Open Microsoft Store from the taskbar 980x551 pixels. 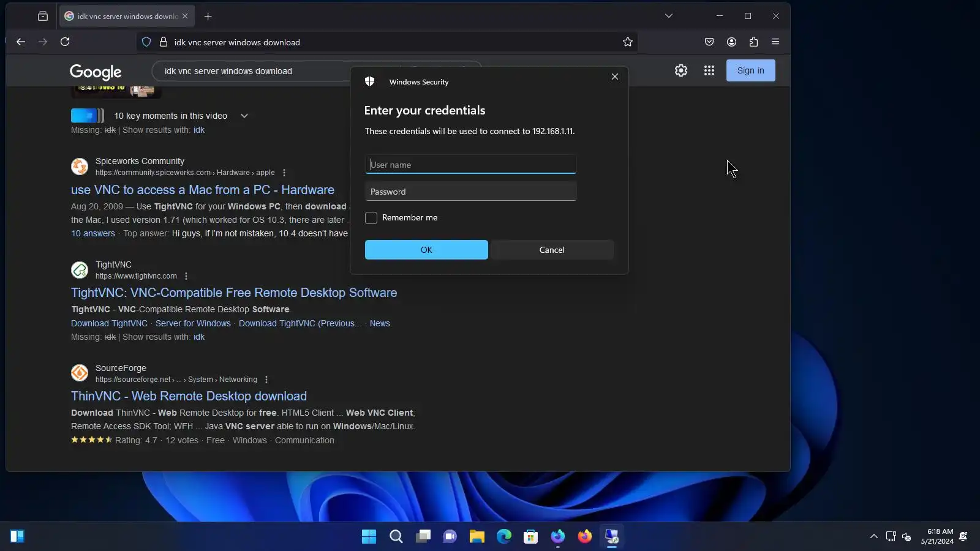pyautogui.click(x=531, y=537)
